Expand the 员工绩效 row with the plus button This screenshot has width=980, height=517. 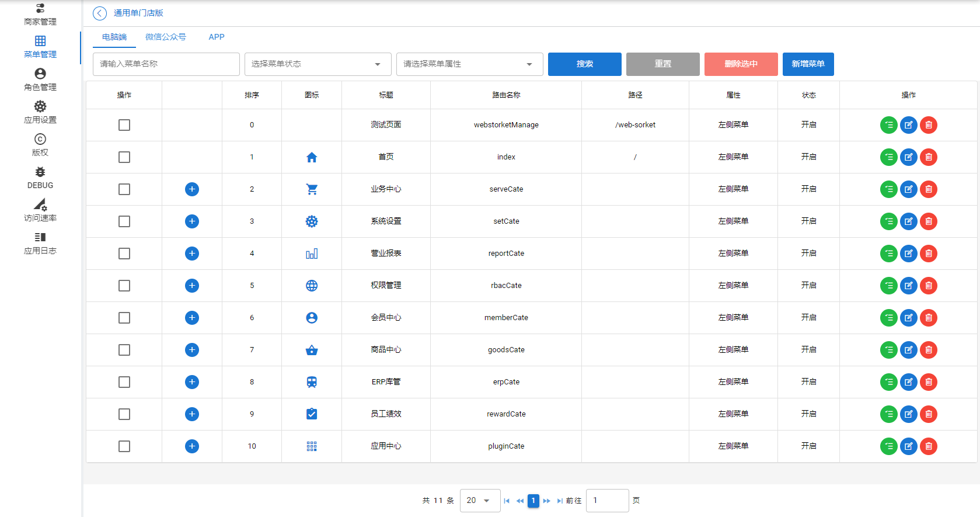(x=192, y=414)
